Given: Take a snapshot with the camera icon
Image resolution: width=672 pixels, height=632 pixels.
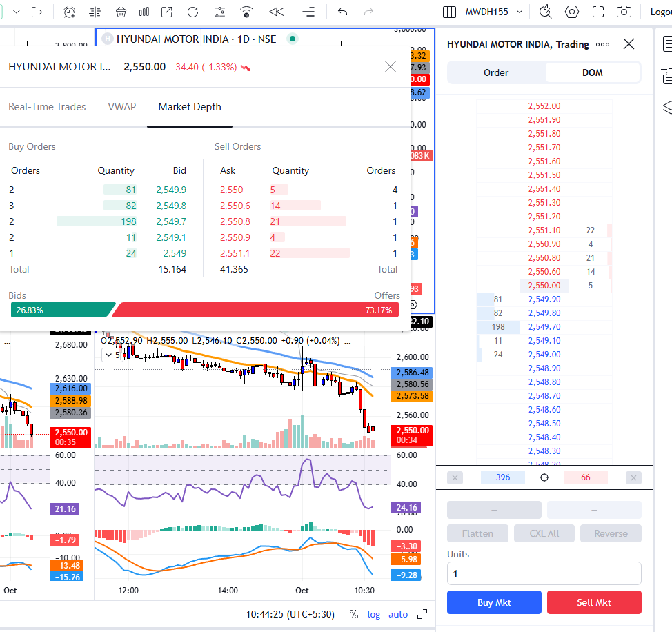Looking at the screenshot, I should click(624, 12).
